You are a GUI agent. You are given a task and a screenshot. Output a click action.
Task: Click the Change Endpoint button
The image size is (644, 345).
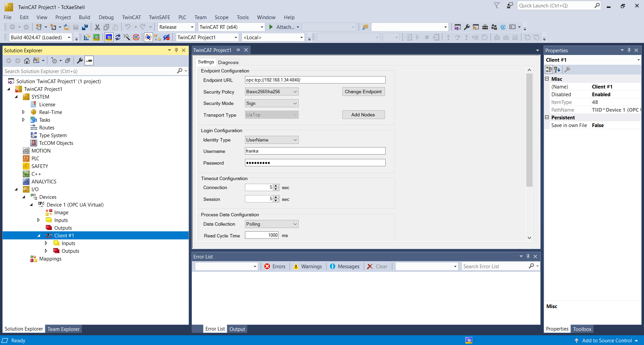point(363,92)
